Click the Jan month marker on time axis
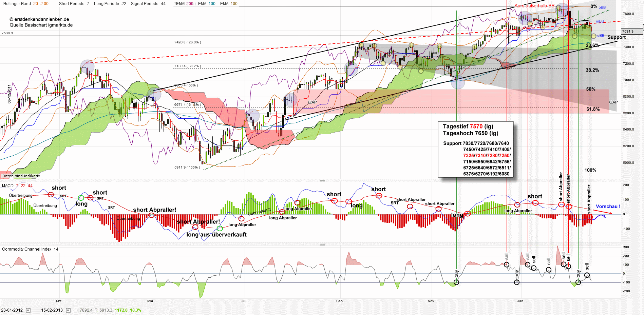 [520, 301]
